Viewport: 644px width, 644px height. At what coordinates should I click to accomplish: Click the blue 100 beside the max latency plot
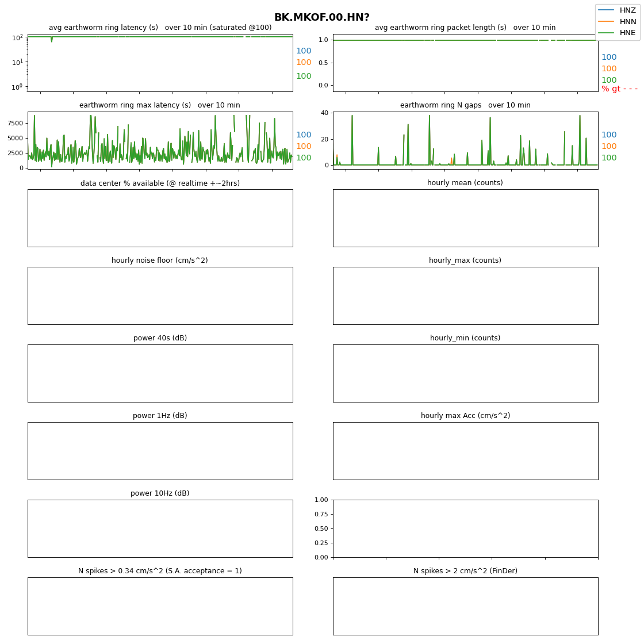coord(304,135)
